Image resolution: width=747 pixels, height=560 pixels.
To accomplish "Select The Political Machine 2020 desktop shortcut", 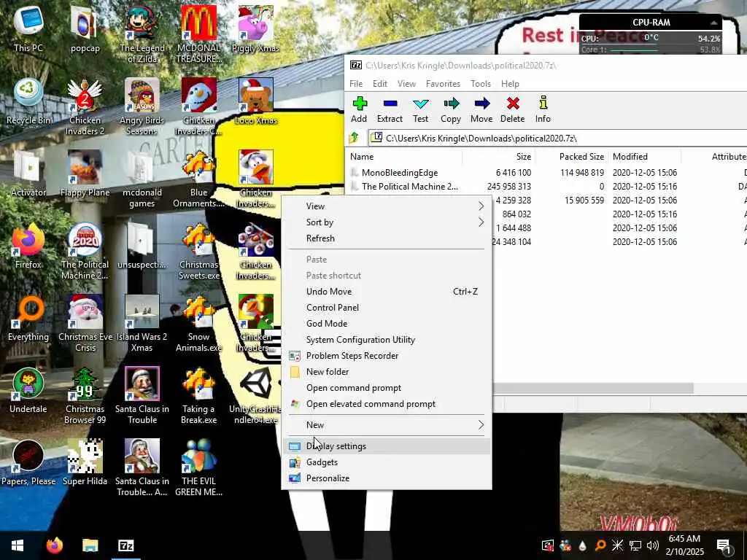I will [85, 251].
